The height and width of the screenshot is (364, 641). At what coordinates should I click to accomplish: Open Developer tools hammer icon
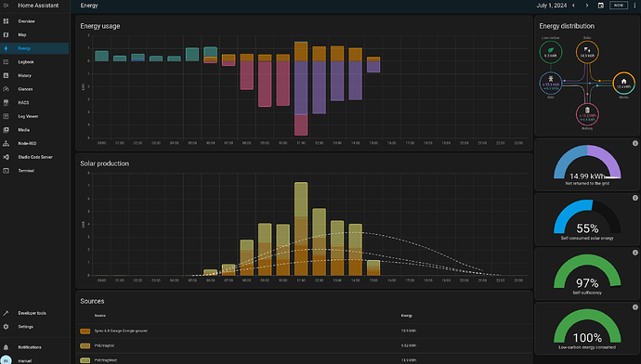pos(6,313)
